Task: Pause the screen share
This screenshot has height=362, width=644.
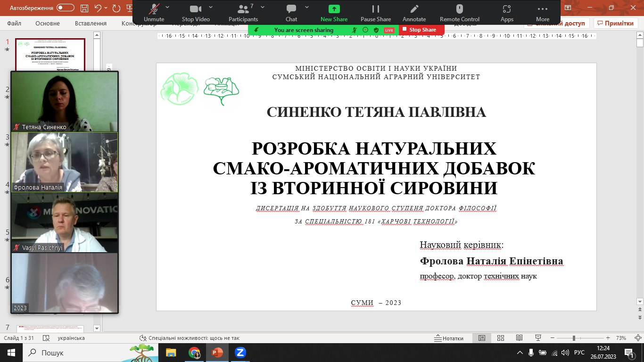Action: click(376, 9)
